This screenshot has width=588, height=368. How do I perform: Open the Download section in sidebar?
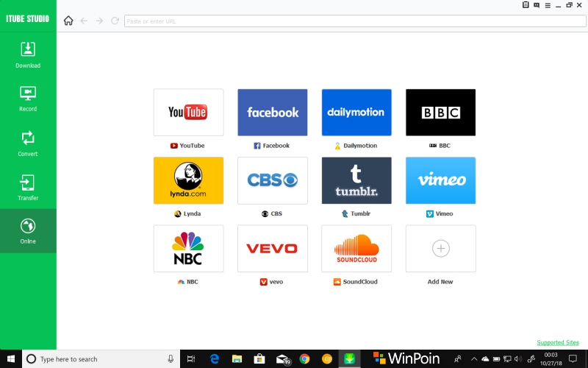28,54
